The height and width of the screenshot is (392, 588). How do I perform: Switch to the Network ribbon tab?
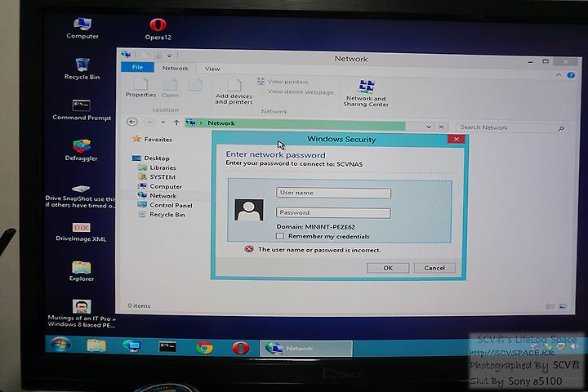point(176,69)
